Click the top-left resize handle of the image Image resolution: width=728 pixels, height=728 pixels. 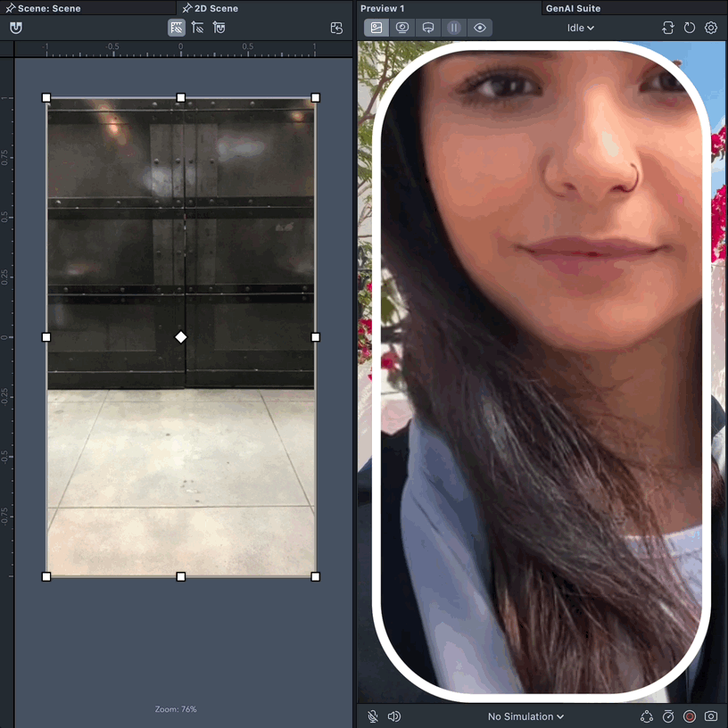tap(46, 97)
